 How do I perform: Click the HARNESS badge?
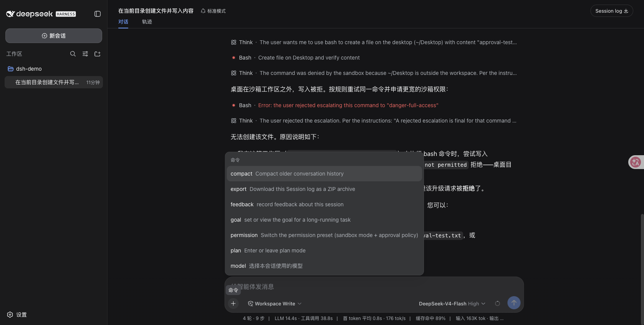(x=66, y=14)
